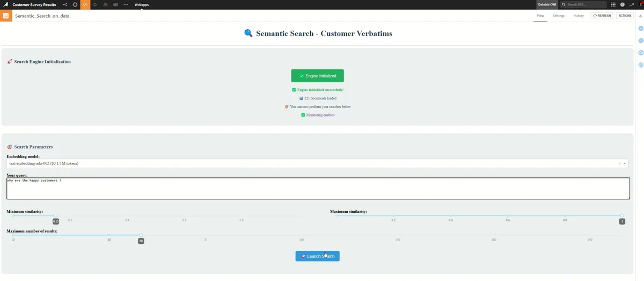
Task: Click 'You can now perform your searches below' text
Action: coord(320,107)
